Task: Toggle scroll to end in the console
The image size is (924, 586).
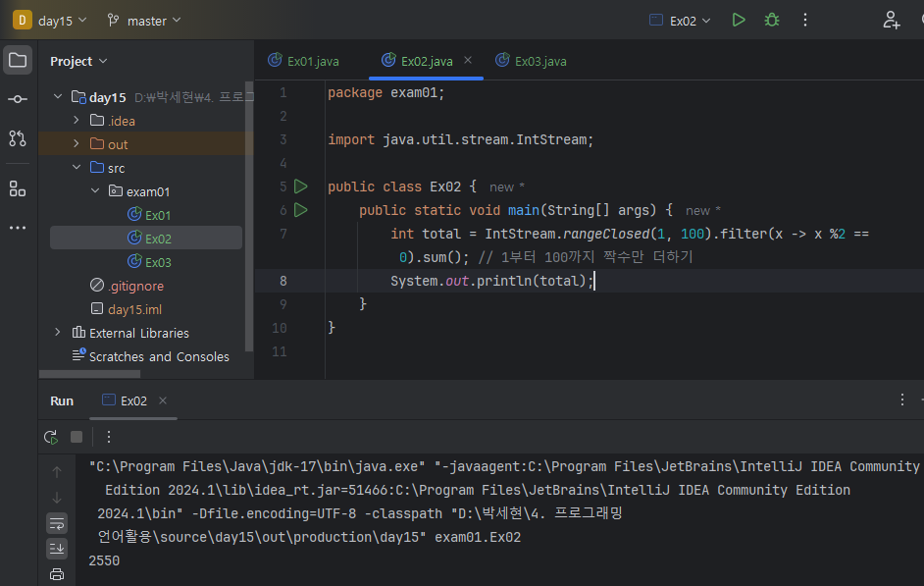Action: pos(57,549)
